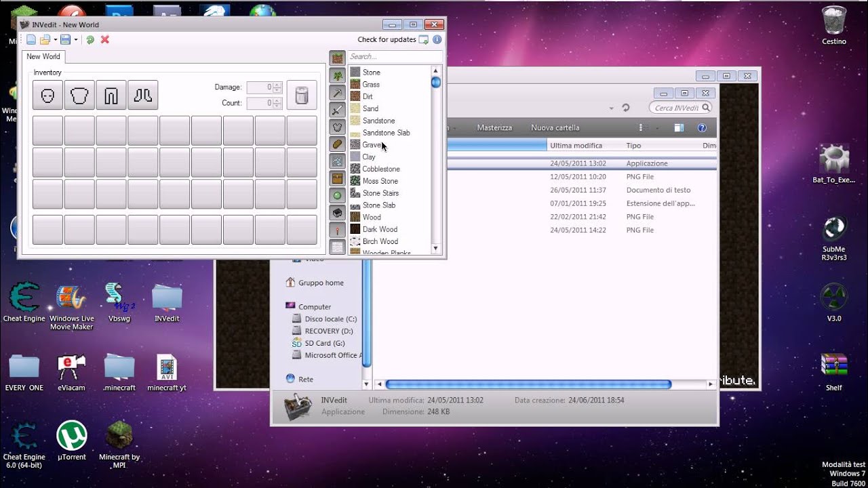Select the sword weapons category icon
Screen dimensions: 868x488
pyautogui.click(x=338, y=110)
